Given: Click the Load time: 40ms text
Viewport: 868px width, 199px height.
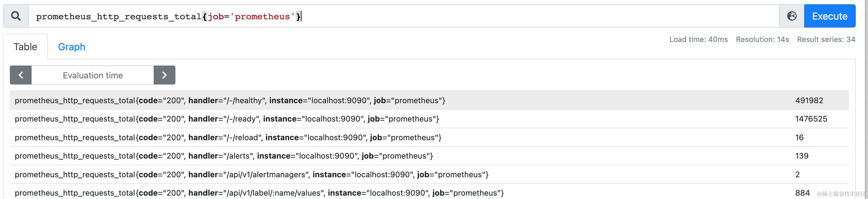Looking at the screenshot, I should (x=698, y=39).
